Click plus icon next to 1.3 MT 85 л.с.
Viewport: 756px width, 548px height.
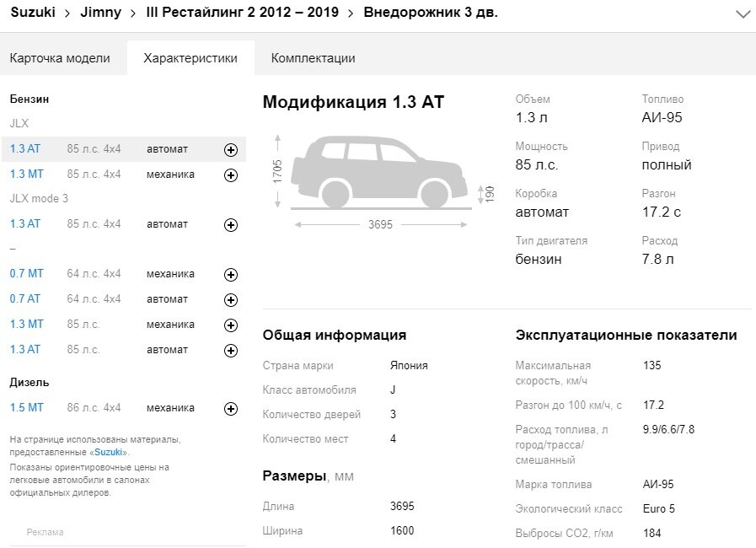(x=230, y=324)
